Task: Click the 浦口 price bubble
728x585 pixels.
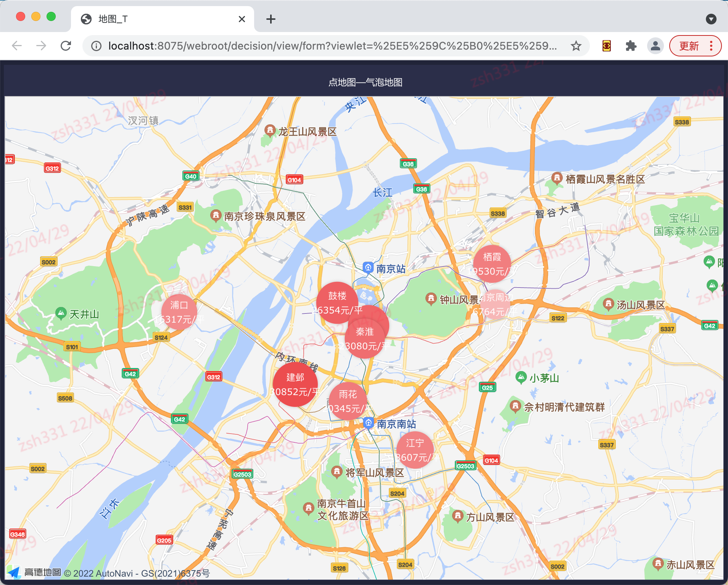Action: 179,312
